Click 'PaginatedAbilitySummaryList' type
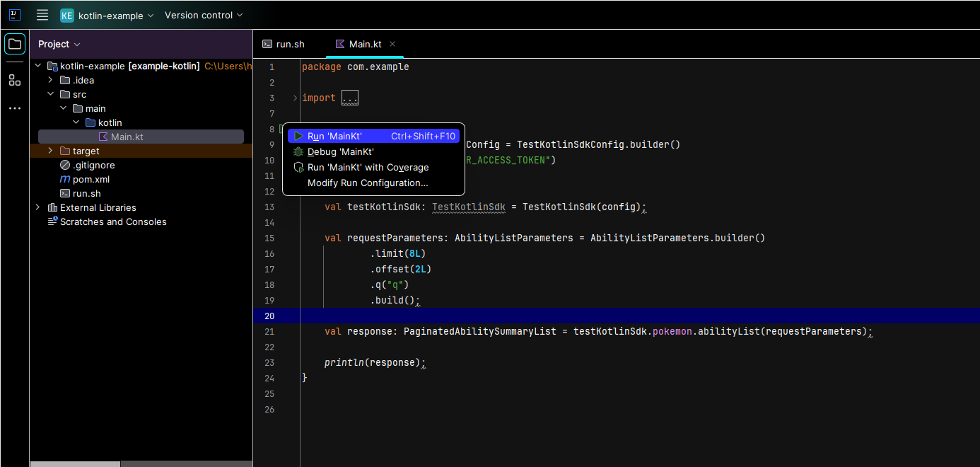The height and width of the screenshot is (467, 980). pos(480,331)
